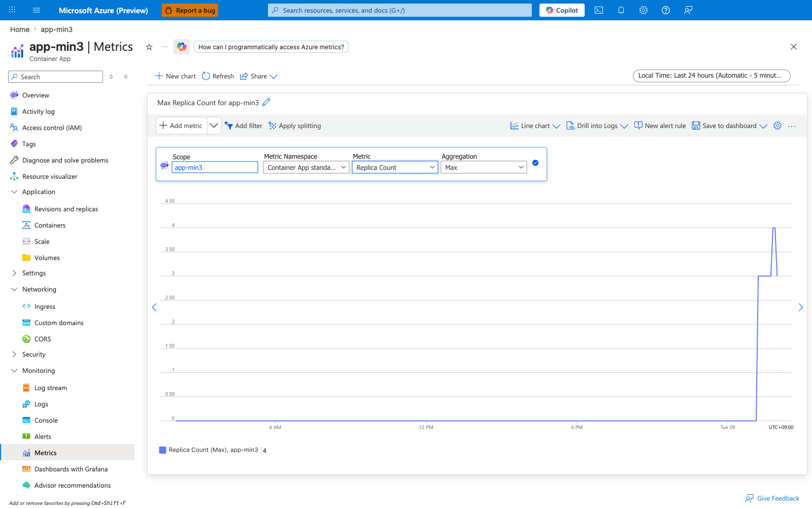This screenshot has height=508, width=812.
Task: Open the Replica Count metric dropdown
Action: coord(395,167)
